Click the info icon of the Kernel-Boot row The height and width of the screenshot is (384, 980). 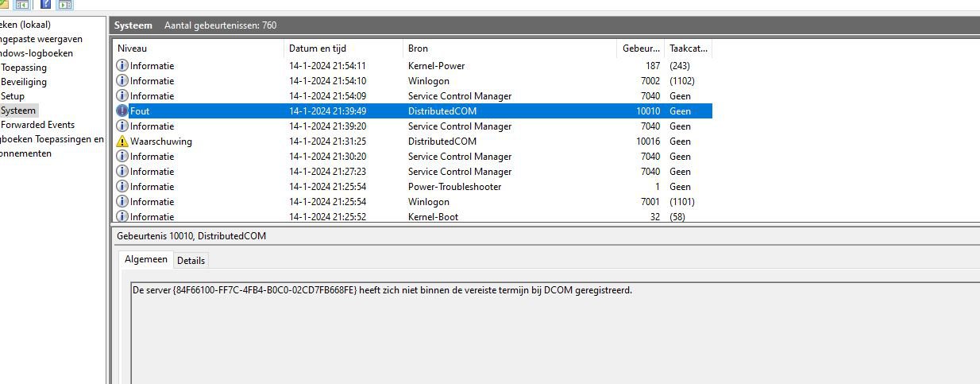coord(122,216)
